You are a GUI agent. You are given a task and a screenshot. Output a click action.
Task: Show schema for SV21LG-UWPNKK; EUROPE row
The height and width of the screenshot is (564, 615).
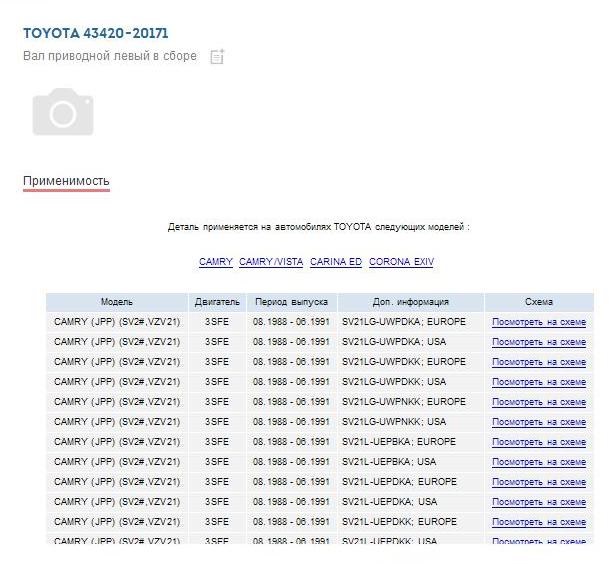pyautogui.click(x=538, y=402)
